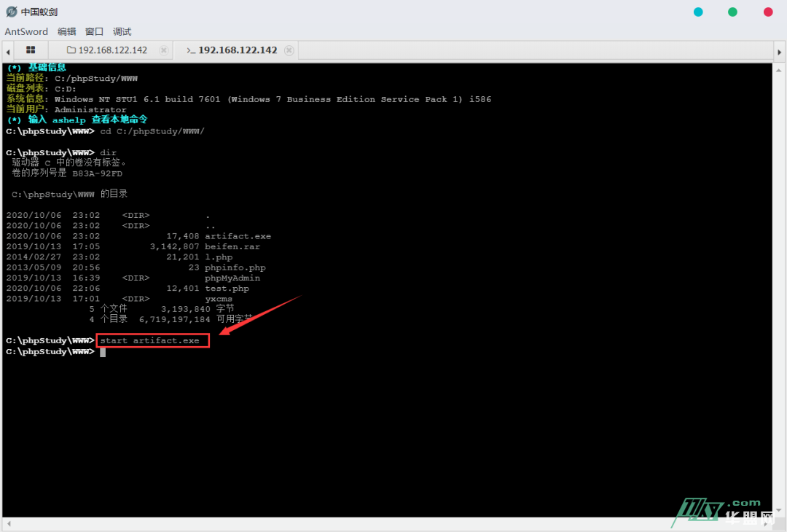Click the teal minimize circle button

pyautogui.click(x=698, y=12)
